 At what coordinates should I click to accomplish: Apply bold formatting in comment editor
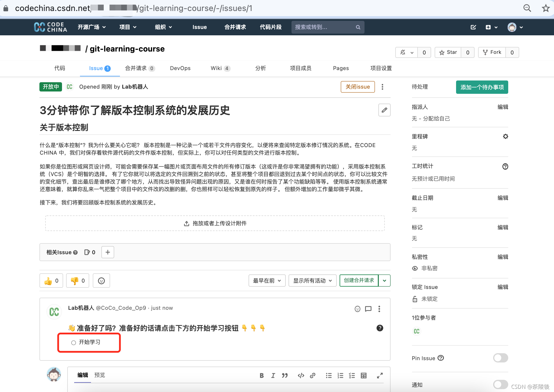tap(261, 375)
